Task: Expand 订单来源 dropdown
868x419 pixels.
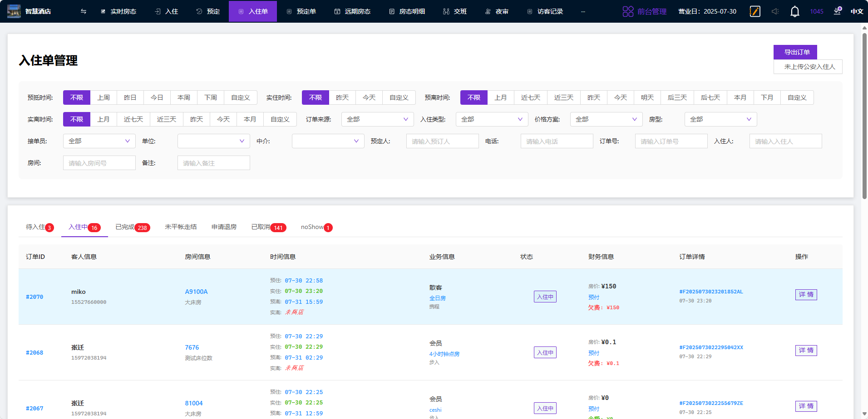Action: pos(378,119)
